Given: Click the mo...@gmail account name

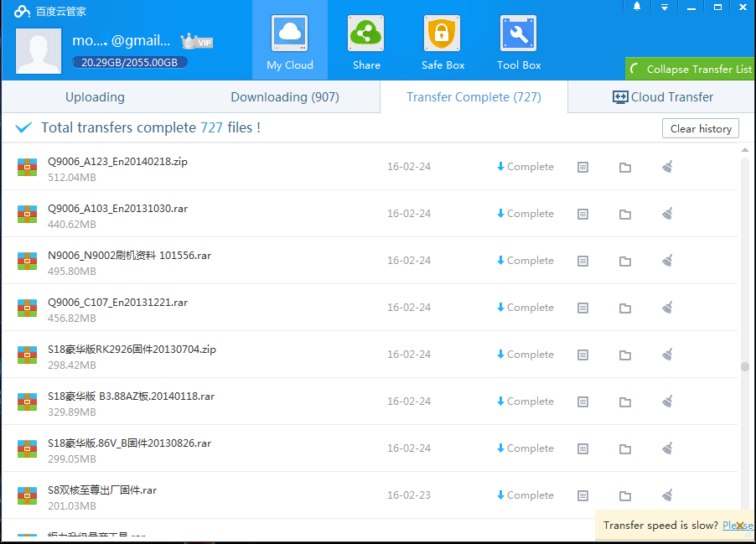Looking at the screenshot, I should tap(121, 40).
